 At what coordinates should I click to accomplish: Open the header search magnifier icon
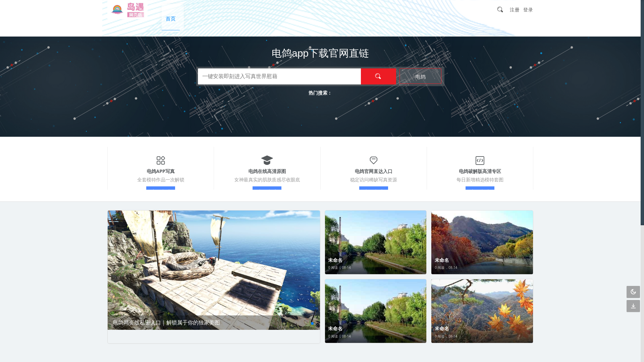click(500, 9)
